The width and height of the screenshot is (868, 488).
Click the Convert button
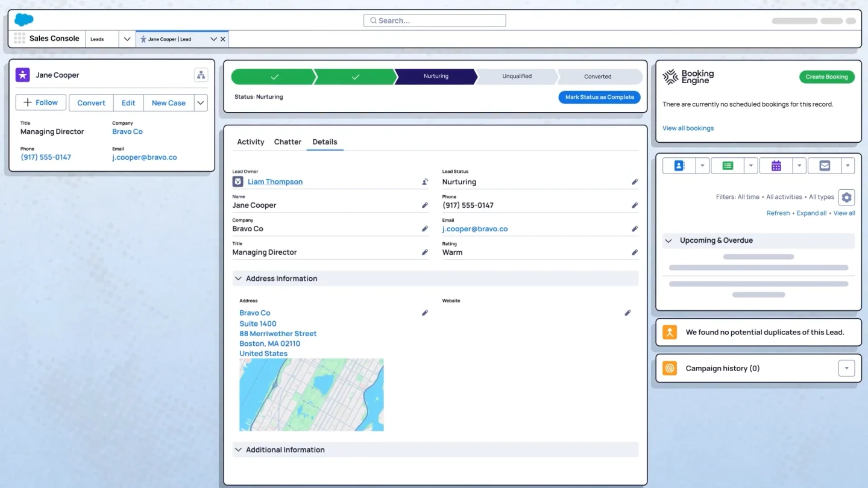(91, 103)
